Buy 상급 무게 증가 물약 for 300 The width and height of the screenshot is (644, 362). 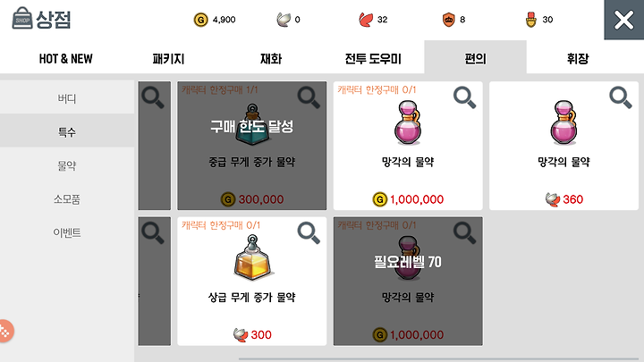(251, 282)
